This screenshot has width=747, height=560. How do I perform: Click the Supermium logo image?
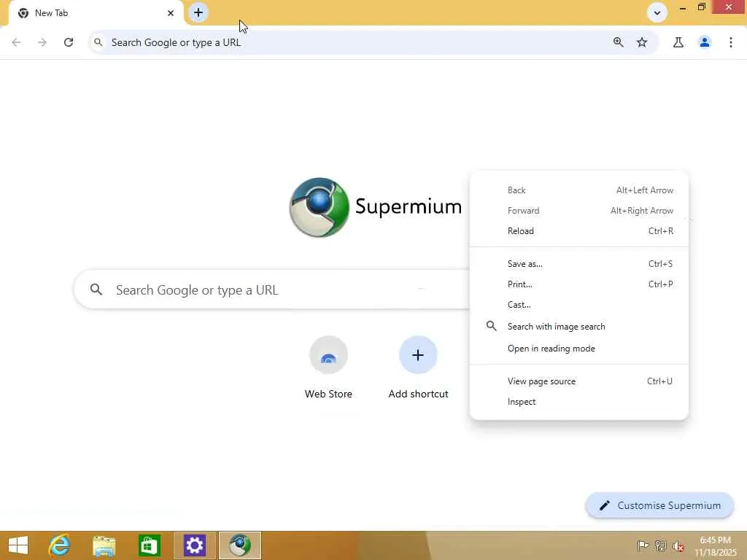[x=320, y=207]
